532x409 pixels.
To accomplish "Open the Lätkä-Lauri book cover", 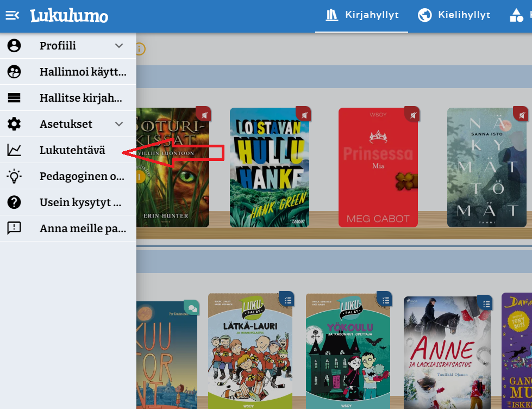I will tap(250, 351).
